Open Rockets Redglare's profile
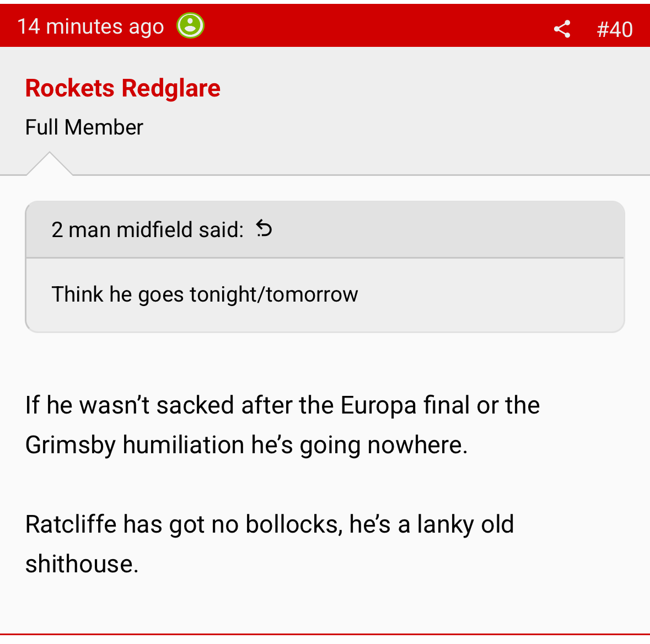The height and width of the screenshot is (644, 650). (x=123, y=88)
